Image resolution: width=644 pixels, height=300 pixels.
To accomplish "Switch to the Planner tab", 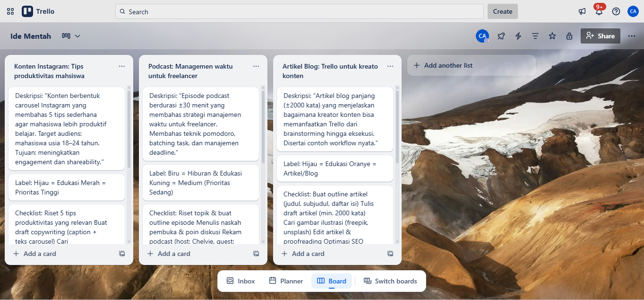I will (x=286, y=281).
